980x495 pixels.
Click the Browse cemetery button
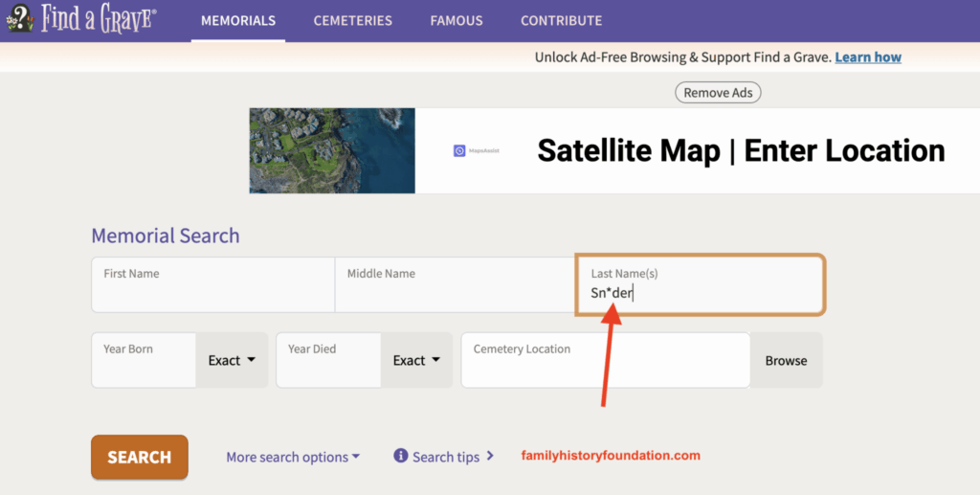click(x=786, y=360)
